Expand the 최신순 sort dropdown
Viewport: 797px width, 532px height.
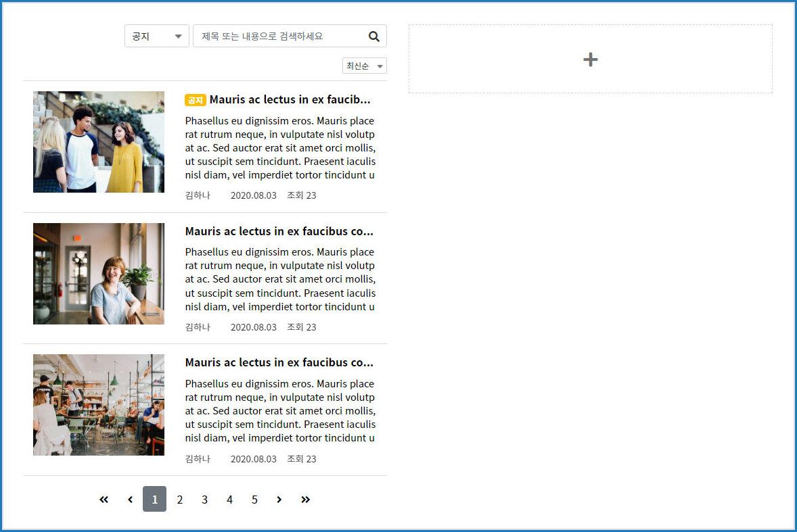tap(364, 66)
